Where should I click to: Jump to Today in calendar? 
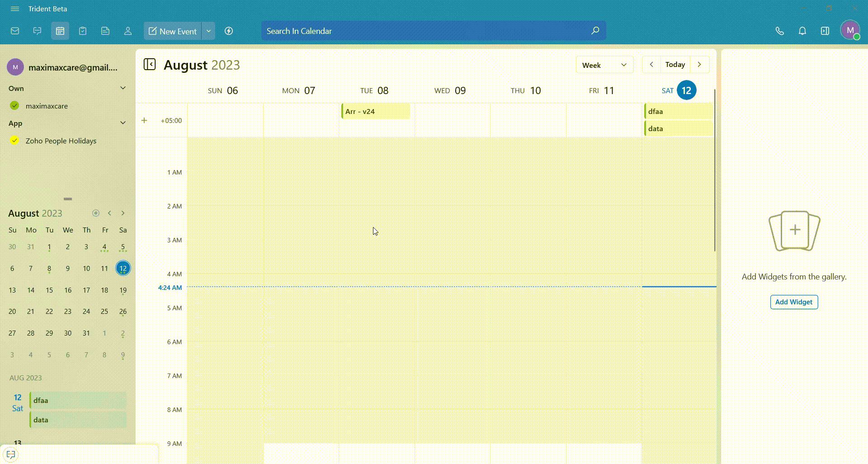pos(675,65)
